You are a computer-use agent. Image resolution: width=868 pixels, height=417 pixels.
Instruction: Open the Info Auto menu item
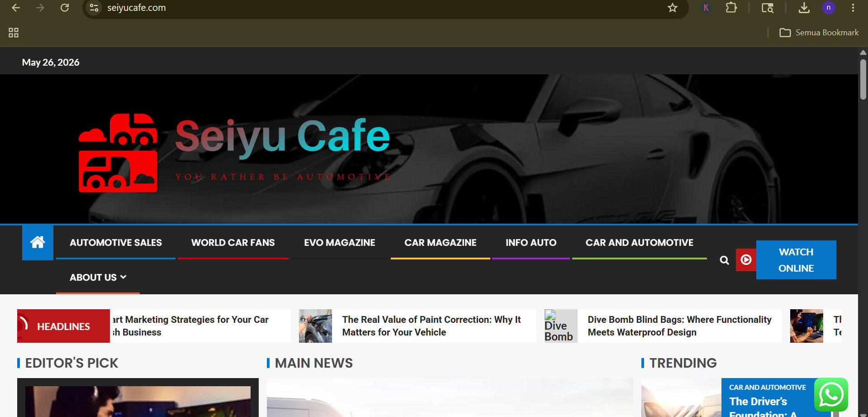tap(531, 243)
